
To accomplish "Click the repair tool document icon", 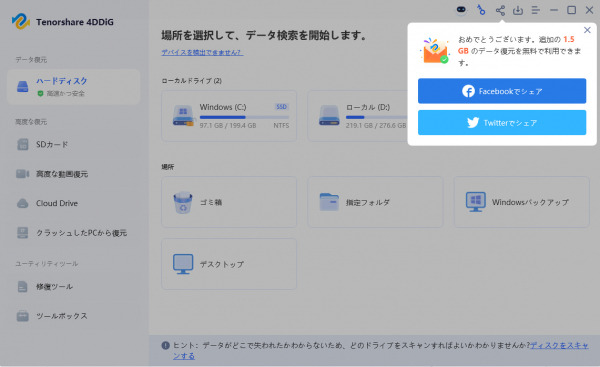I will click(23, 286).
